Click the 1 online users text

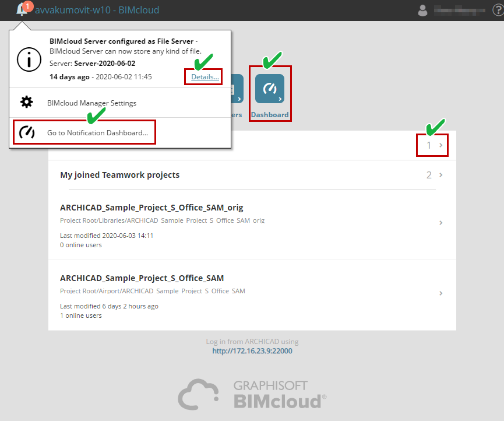point(80,315)
